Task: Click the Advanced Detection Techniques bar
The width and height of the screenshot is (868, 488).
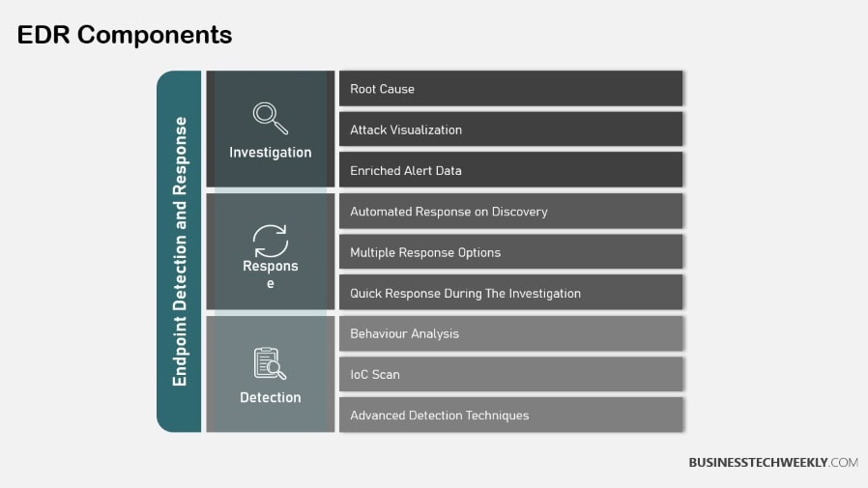Action: click(x=510, y=415)
